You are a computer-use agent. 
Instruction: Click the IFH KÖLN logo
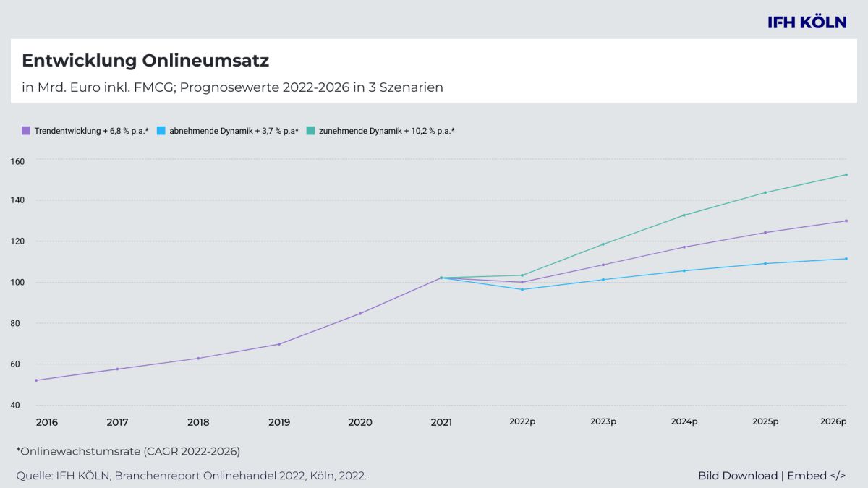pos(807,22)
